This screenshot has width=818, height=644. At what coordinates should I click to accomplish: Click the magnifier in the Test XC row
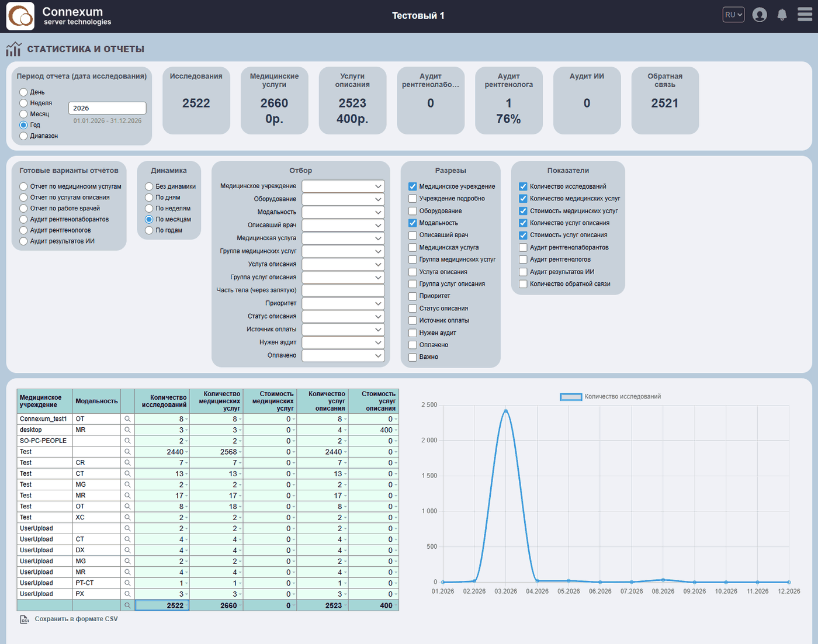point(127,518)
